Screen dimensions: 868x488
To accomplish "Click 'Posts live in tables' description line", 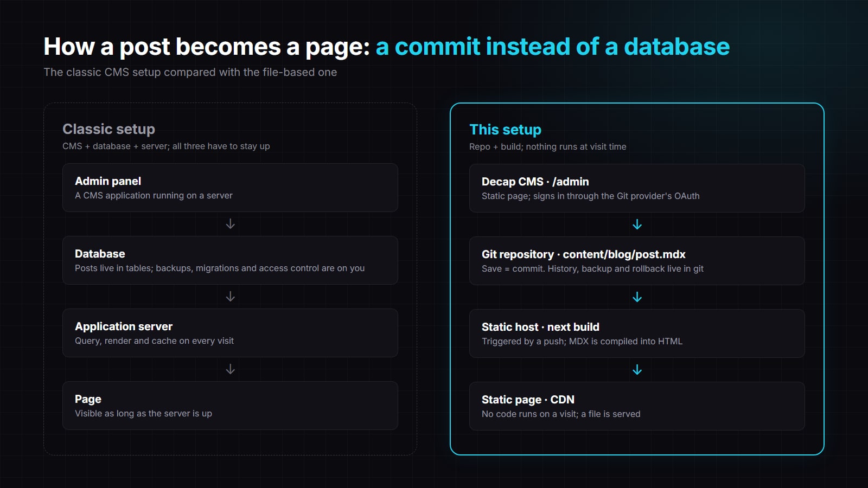I will pyautogui.click(x=220, y=268).
